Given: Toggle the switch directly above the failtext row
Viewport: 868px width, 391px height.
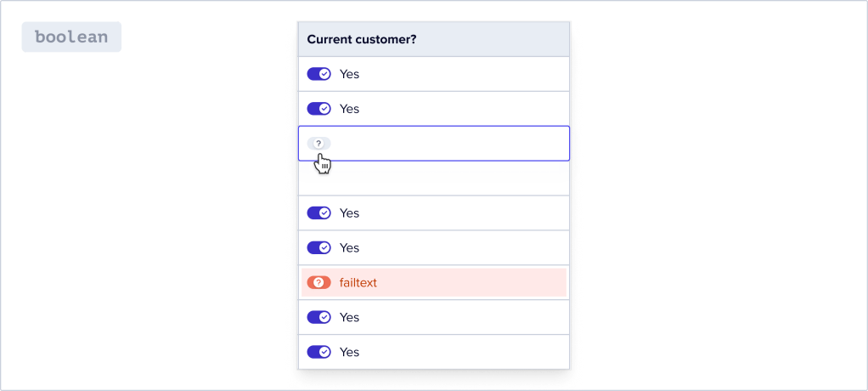Looking at the screenshot, I should point(318,248).
